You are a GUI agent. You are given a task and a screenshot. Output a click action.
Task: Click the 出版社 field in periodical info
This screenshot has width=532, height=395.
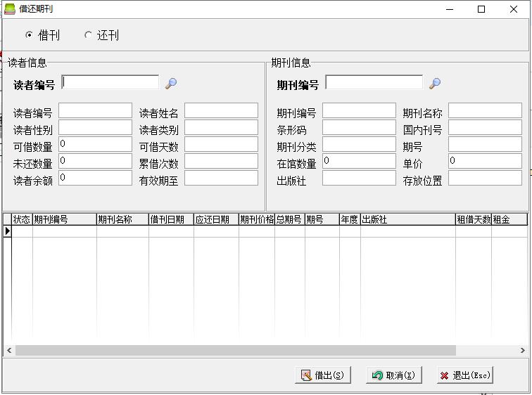360,178
